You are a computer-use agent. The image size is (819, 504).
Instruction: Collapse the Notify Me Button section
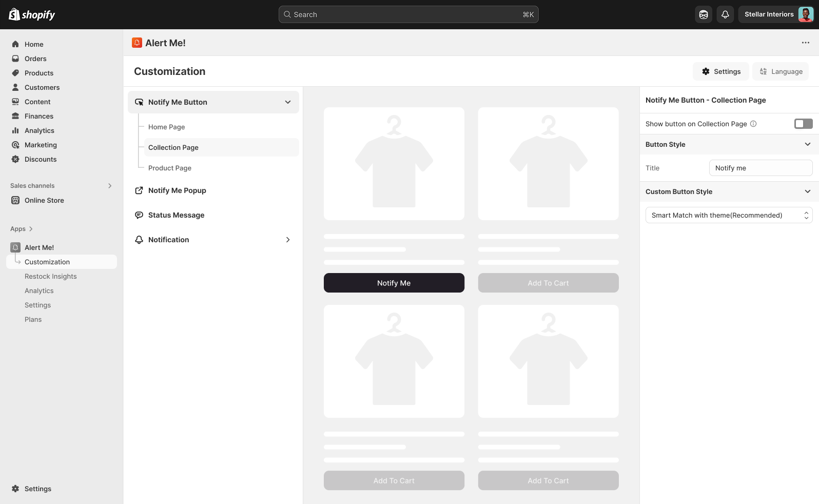pyautogui.click(x=288, y=102)
